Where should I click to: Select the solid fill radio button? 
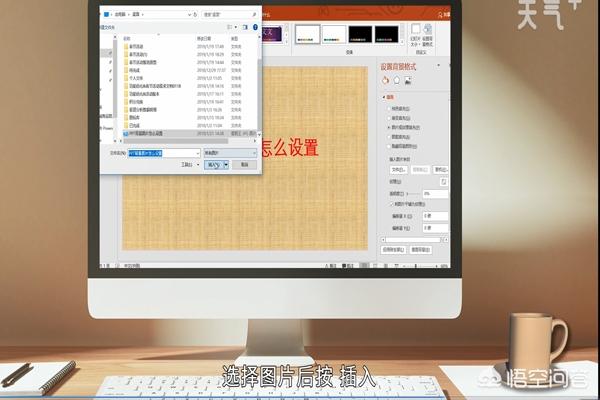point(389,109)
